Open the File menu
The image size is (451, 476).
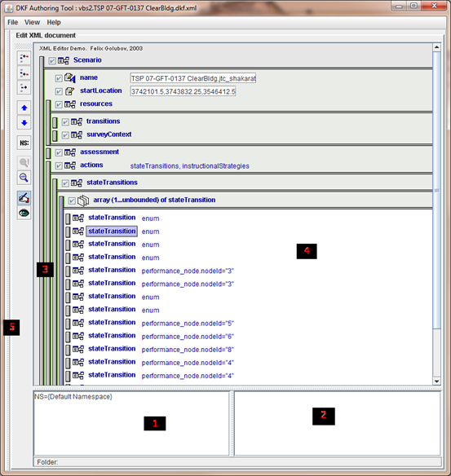click(x=13, y=23)
